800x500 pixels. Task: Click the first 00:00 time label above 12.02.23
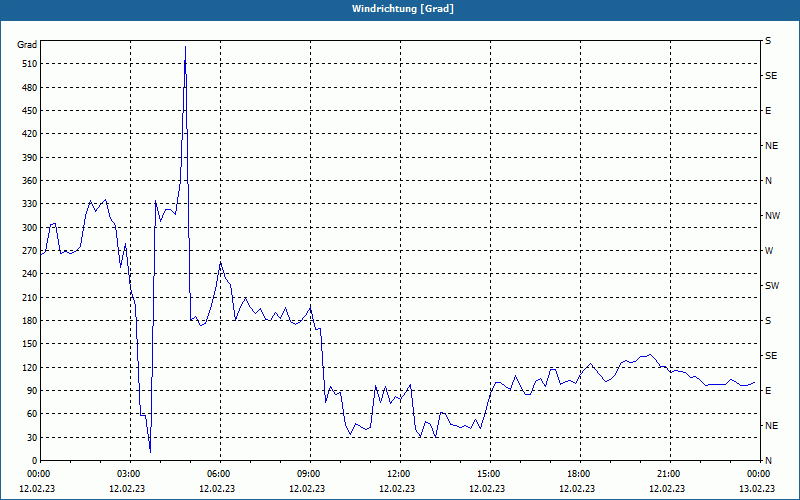37,474
